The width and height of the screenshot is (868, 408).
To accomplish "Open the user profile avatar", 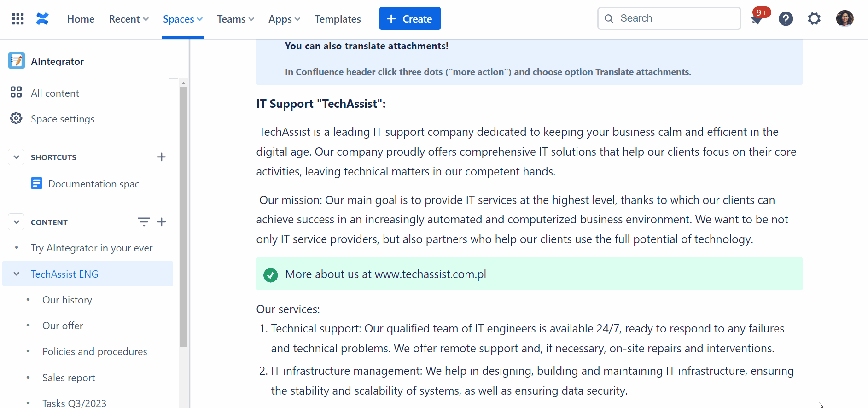I will coord(845,19).
